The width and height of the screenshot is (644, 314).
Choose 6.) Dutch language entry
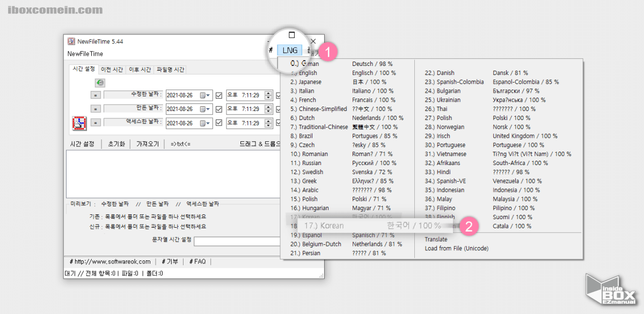coord(347,118)
